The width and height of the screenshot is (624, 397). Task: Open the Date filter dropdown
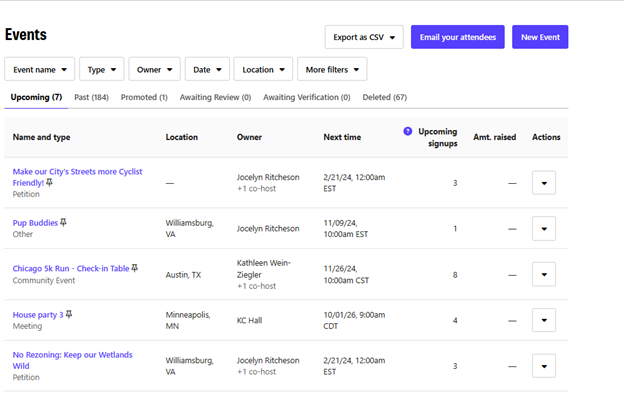coord(207,70)
